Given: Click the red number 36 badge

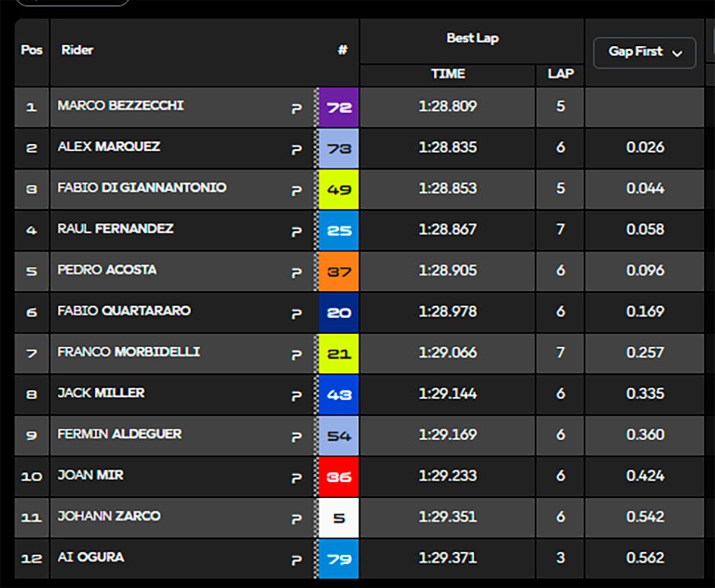Looking at the screenshot, I should click(338, 477).
